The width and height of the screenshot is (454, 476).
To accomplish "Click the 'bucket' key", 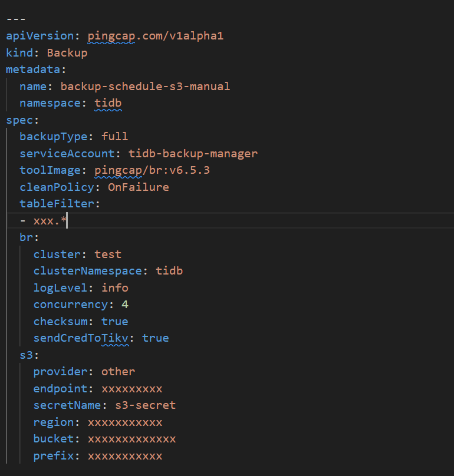I will click(54, 439).
